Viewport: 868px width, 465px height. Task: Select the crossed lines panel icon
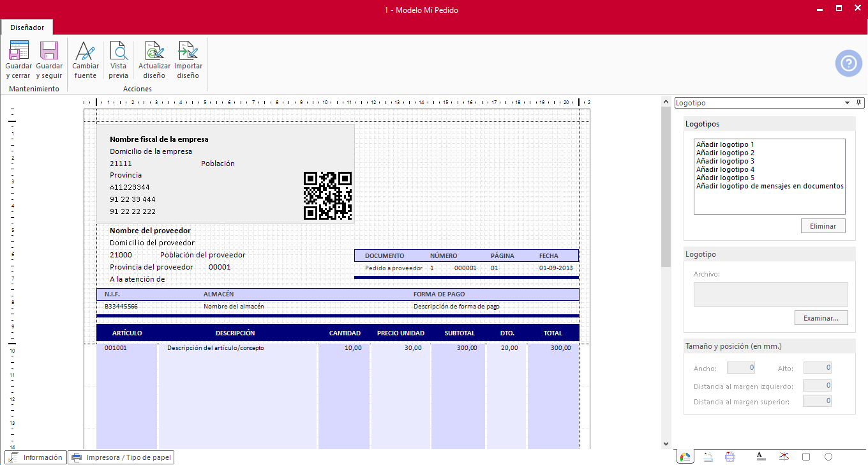pos(784,457)
